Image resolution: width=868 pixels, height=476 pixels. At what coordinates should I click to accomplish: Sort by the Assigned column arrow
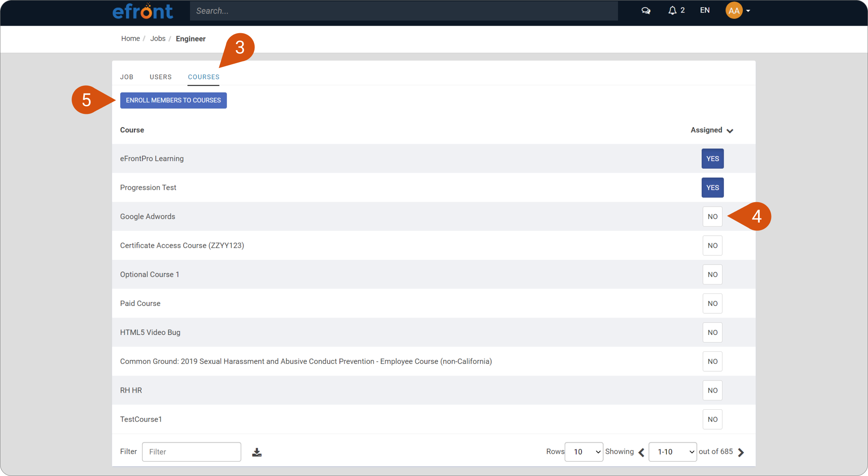(x=730, y=131)
